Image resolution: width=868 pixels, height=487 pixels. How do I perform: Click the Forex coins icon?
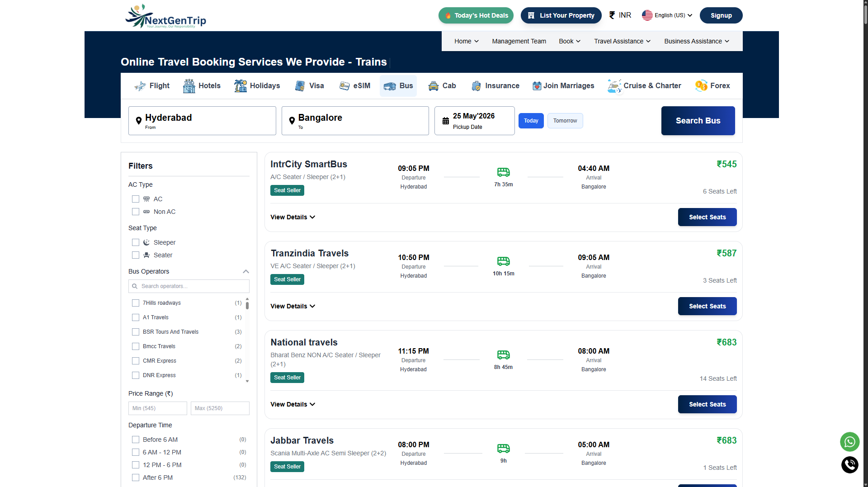pos(701,86)
